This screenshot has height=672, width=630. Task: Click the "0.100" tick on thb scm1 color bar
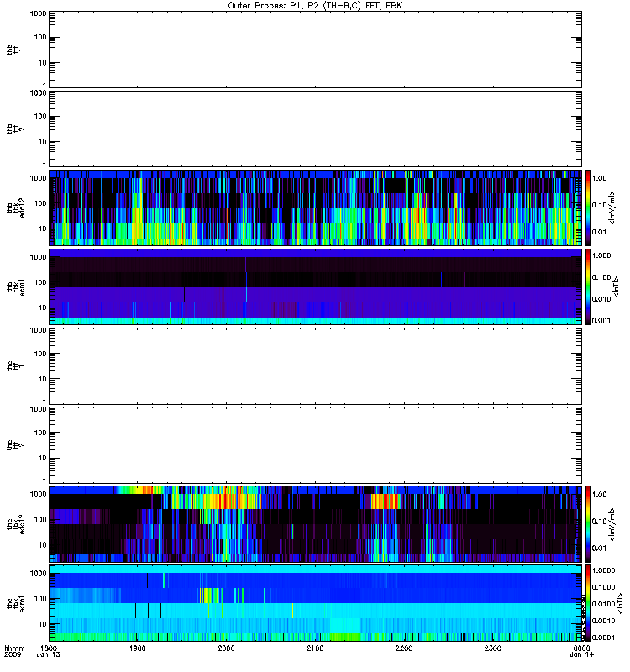pos(601,277)
